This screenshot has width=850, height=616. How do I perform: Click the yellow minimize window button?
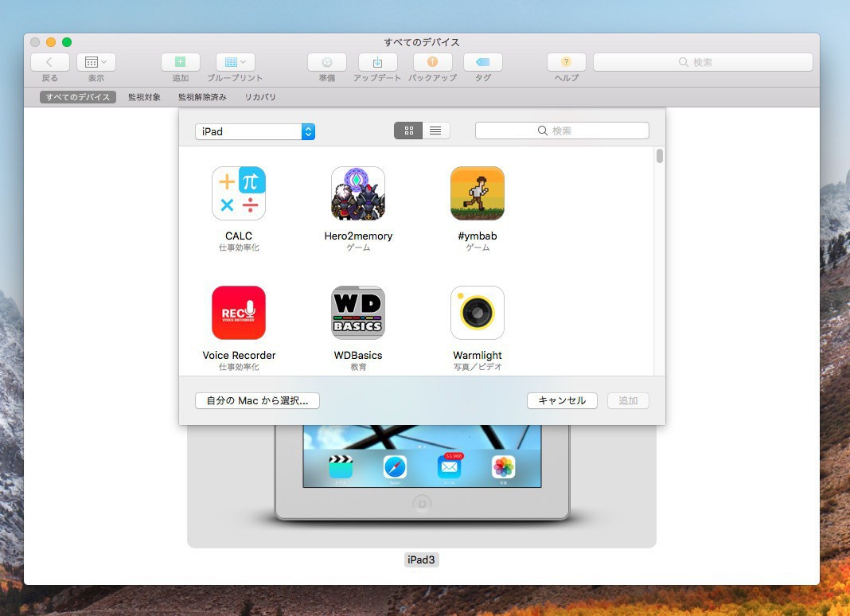coord(51,42)
